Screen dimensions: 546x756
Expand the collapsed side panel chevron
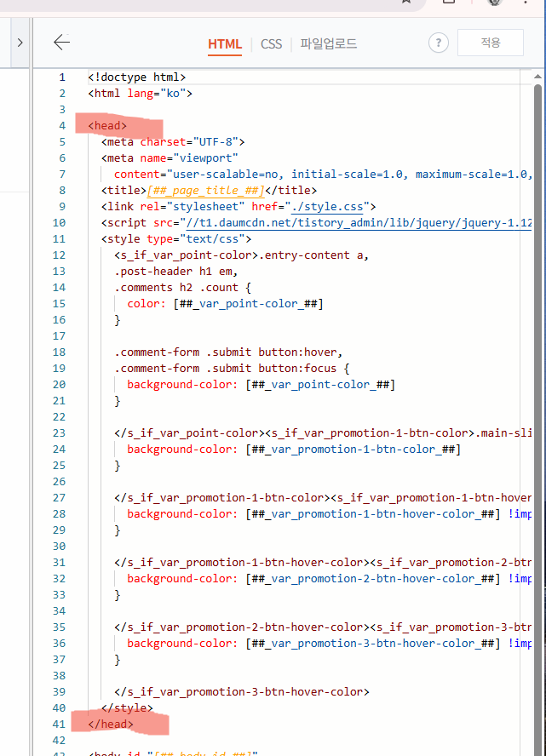20,43
